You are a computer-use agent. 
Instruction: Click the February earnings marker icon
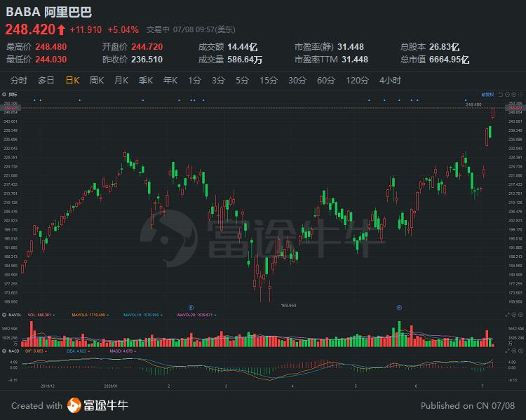pyautogui.click(x=191, y=308)
